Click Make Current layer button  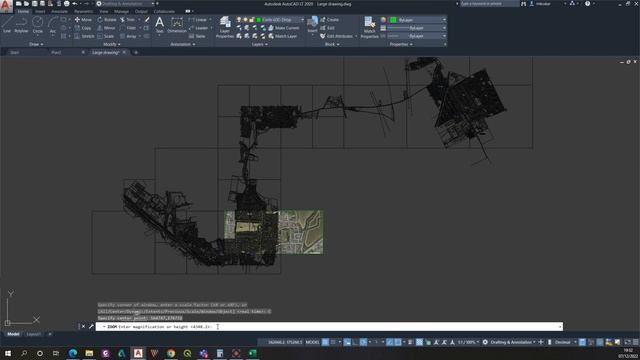point(284,28)
